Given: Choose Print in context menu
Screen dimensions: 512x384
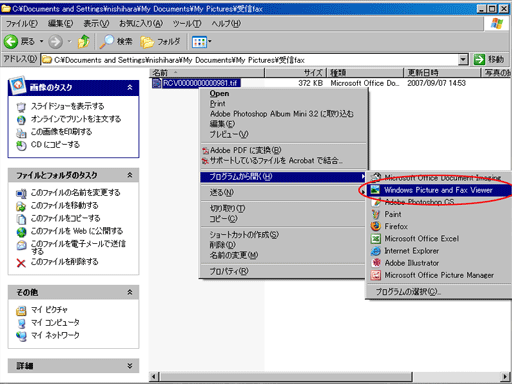Looking at the screenshot, I should coord(284,104).
